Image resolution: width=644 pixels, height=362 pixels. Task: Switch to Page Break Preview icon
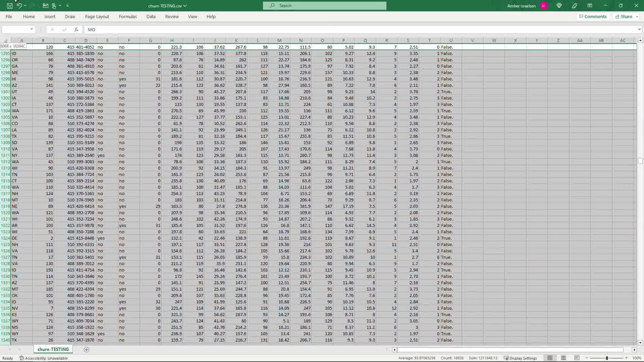click(577, 358)
